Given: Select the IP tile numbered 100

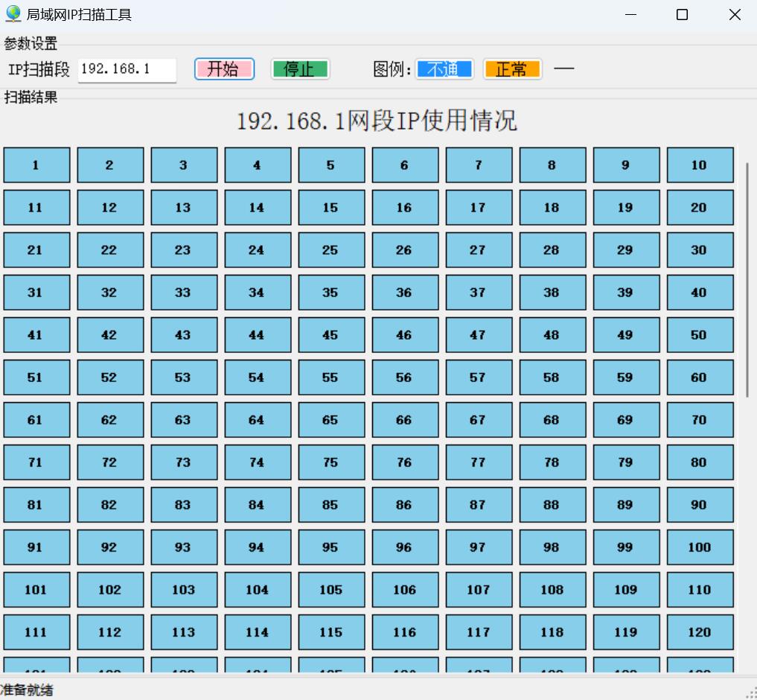Looking at the screenshot, I should click(700, 547).
